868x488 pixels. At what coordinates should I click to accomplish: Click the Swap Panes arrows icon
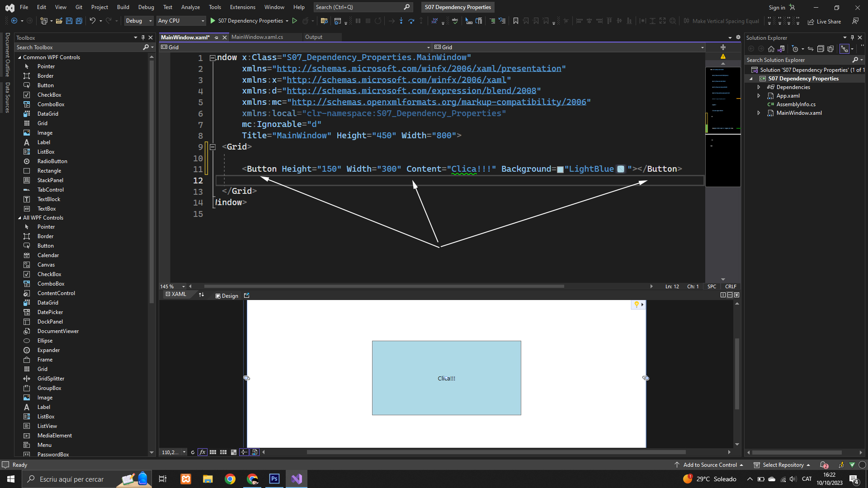(202, 295)
